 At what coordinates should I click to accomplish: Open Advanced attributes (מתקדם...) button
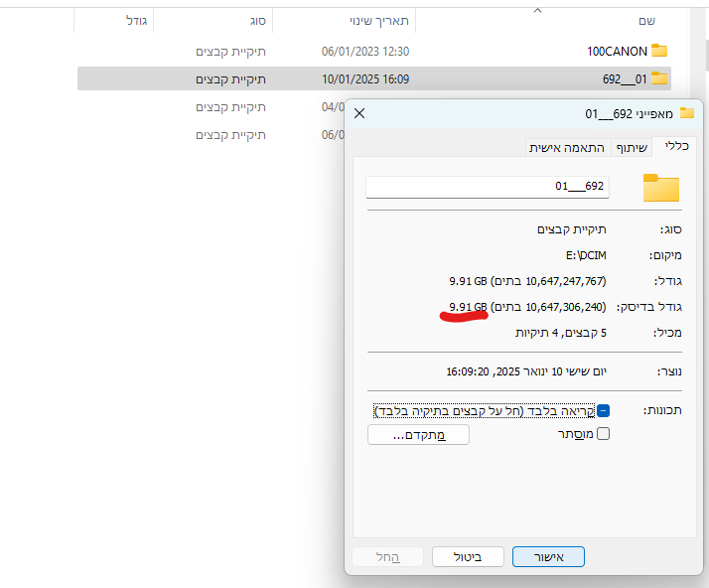point(418,434)
